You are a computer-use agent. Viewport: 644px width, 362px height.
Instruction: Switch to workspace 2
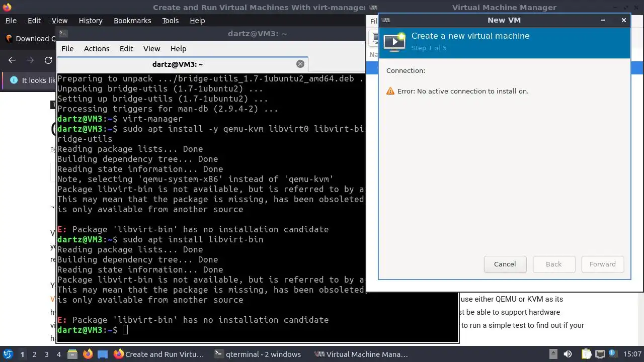34,354
